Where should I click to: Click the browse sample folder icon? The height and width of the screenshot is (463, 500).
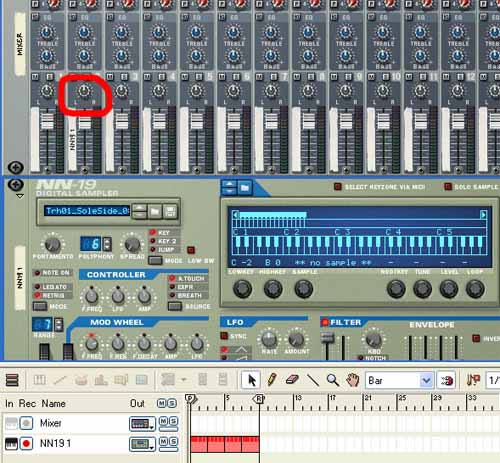coord(245,188)
